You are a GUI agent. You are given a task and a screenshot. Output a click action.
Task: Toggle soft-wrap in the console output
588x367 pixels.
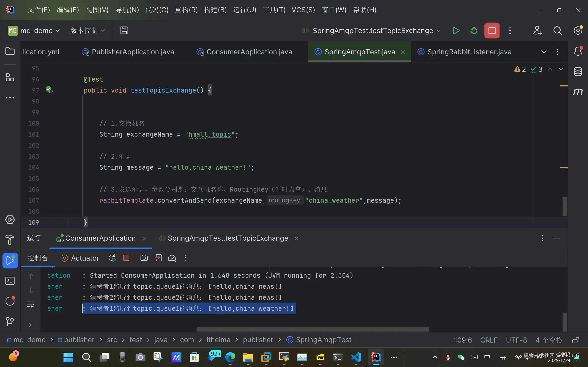click(x=31, y=304)
